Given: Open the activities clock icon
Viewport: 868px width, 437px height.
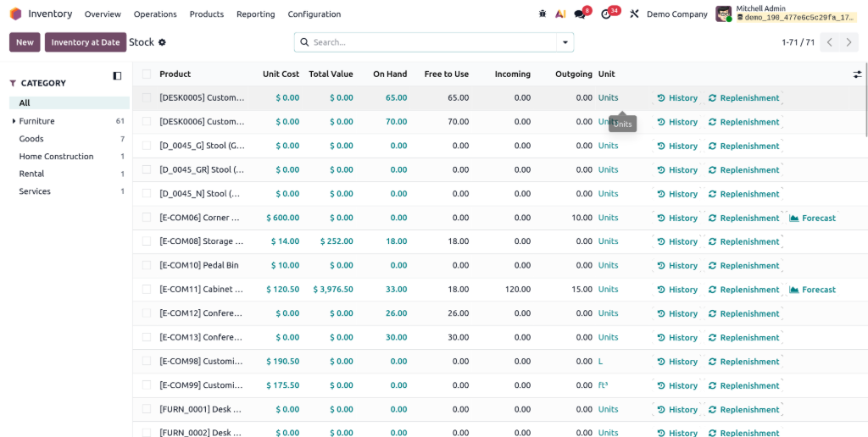Looking at the screenshot, I should pos(606,14).
